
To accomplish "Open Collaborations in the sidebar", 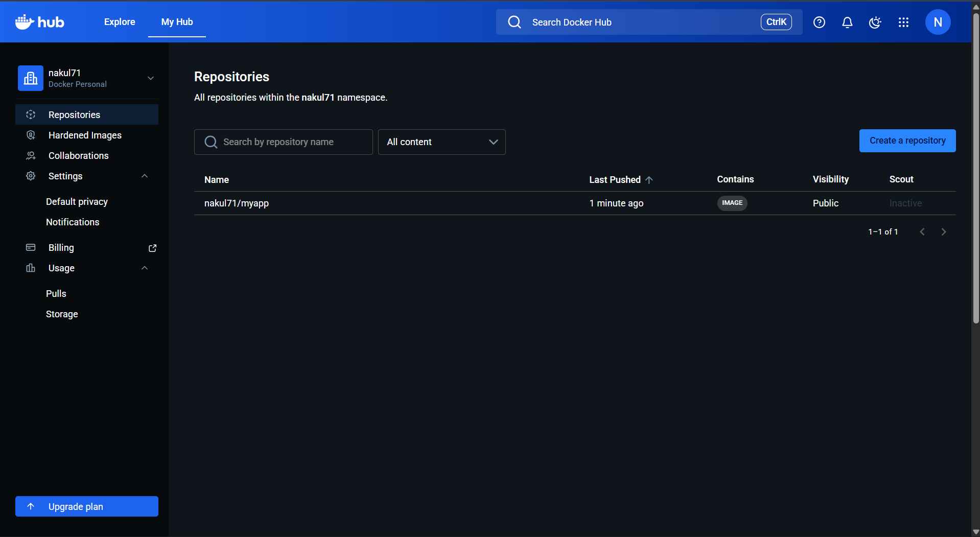I will pos(87,155).
